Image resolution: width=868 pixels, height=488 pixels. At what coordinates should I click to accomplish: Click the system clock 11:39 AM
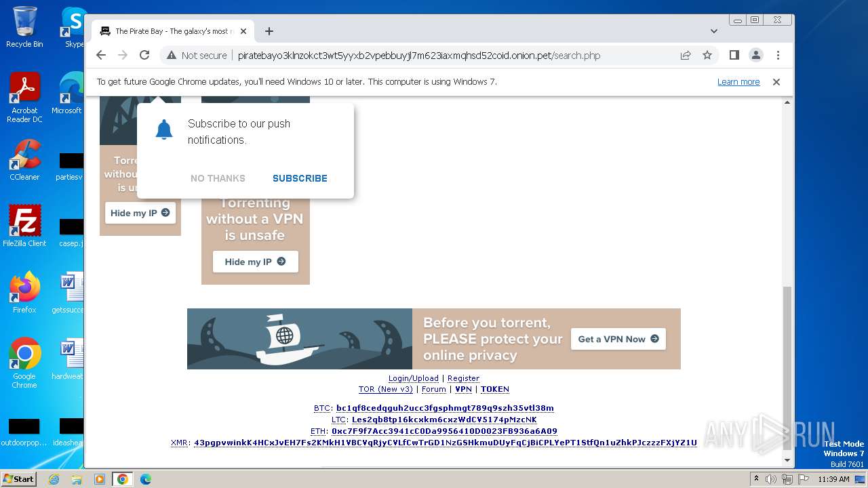click(x=833, y=479)
